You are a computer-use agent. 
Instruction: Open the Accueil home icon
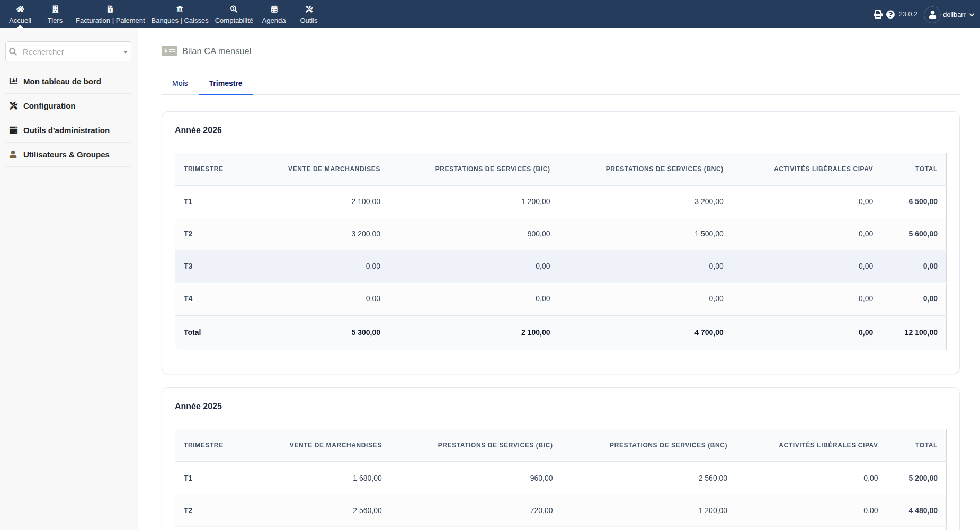point(20,9)
